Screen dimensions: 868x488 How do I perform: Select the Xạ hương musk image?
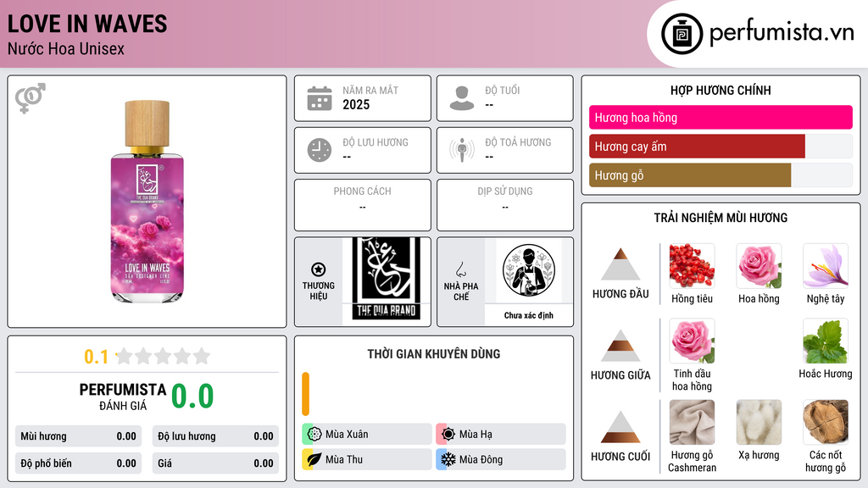(759, 422)
